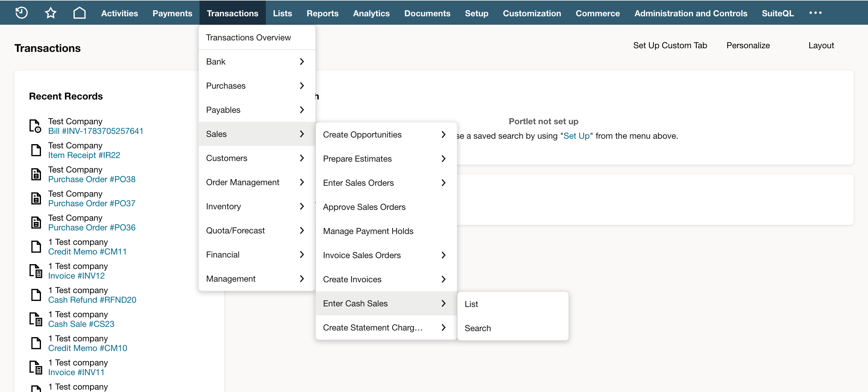Image resolution: width=868 pixels, height=392 pixels.
Task: Select Manage Payment Holds menu item
Action: click(386, 231)
